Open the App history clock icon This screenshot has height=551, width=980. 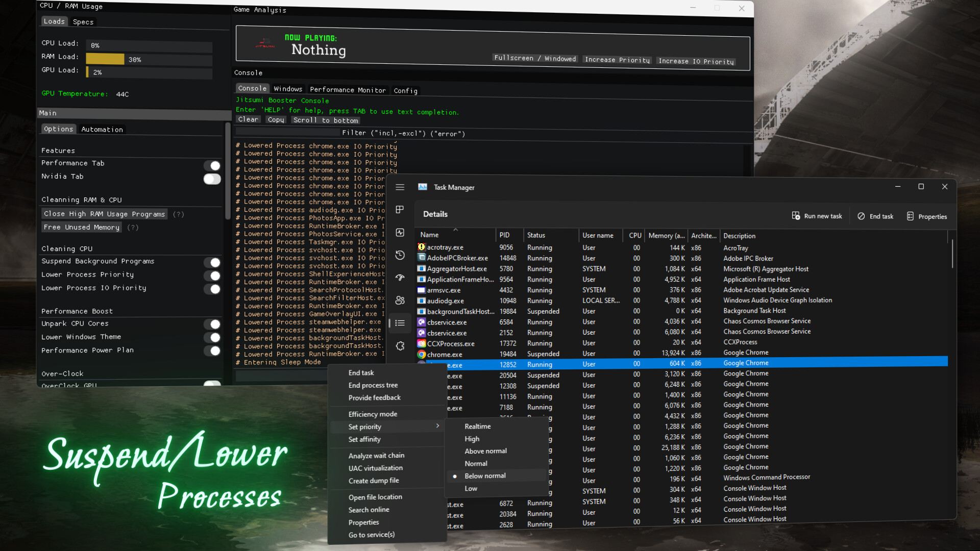point(400,255)
